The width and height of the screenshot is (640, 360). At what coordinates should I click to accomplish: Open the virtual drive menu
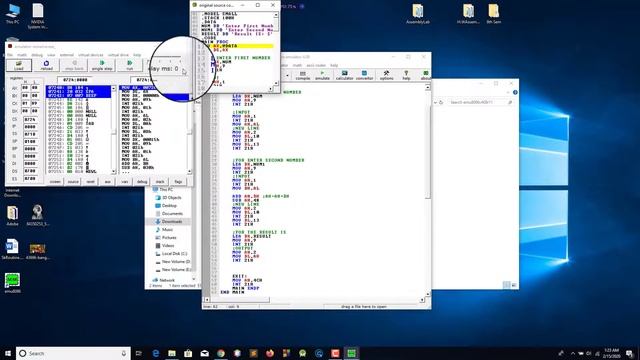click(x=118, y=55)
